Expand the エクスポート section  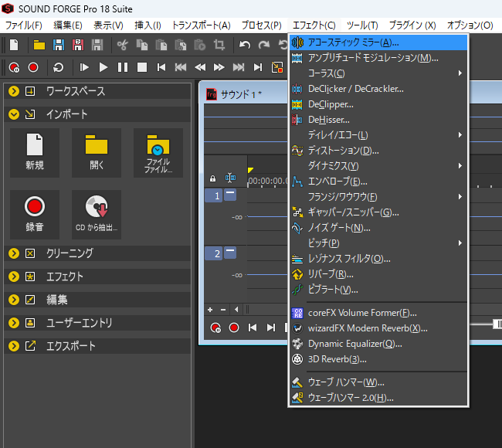coord(14,346)
